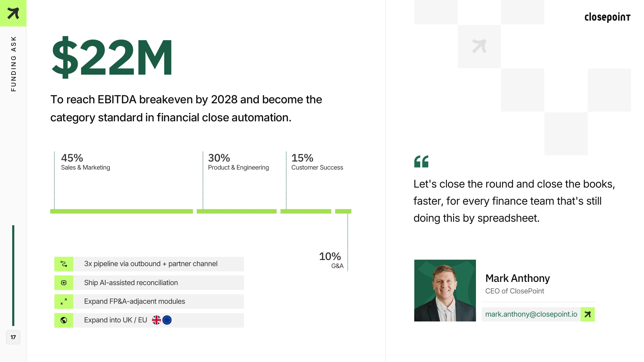Viewport: 644px width, 362px height.
Task: Click the closepoint wordmark logo
Action: (607, 17)
